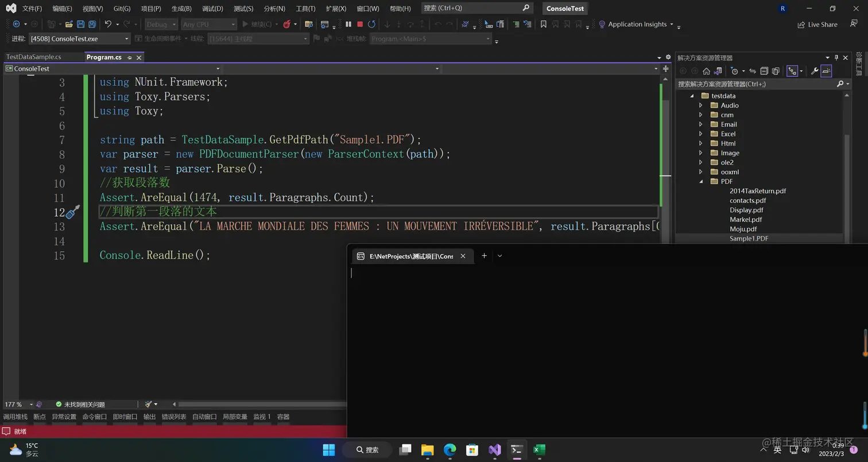Close the Program.cs tab
868x462 pixels.
point(139,57)
